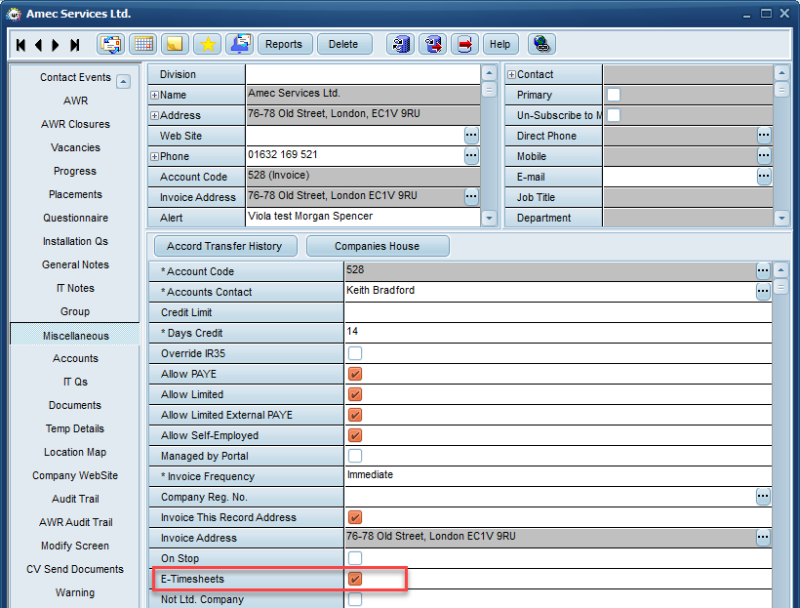Click the Delete button
The image size is (800, 608).
343,44
